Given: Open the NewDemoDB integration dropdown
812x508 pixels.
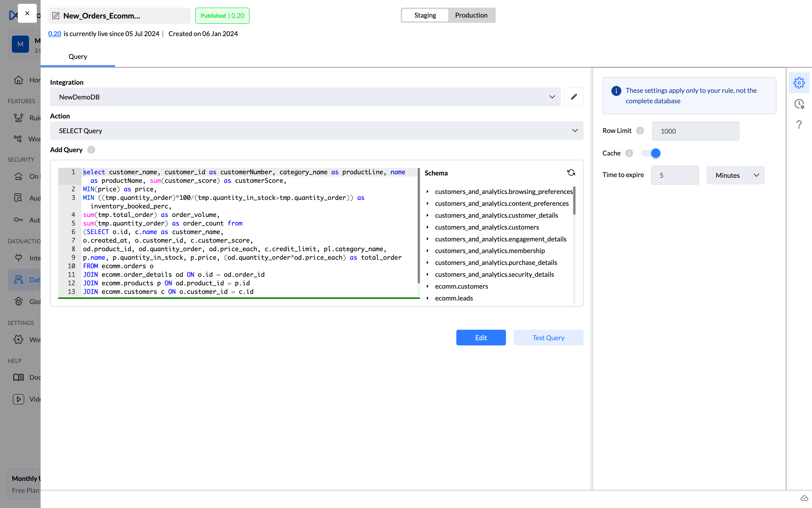Looking at the screenshot, I should tap(305, 97).
